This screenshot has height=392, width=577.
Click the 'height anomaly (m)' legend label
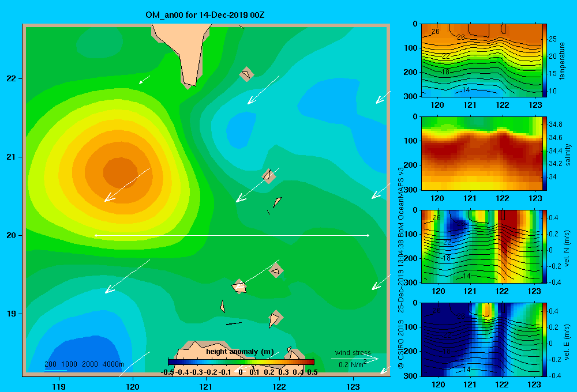click(x=240, y=352)
